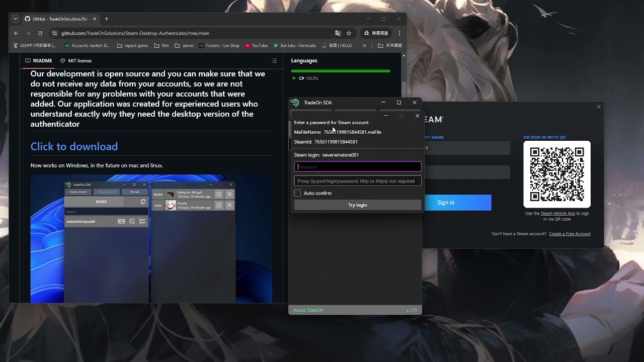The height and width of the screenshot is (362, 644).
Task: Enable the Auto-confirm checkbox
Action: pos(297,193)
